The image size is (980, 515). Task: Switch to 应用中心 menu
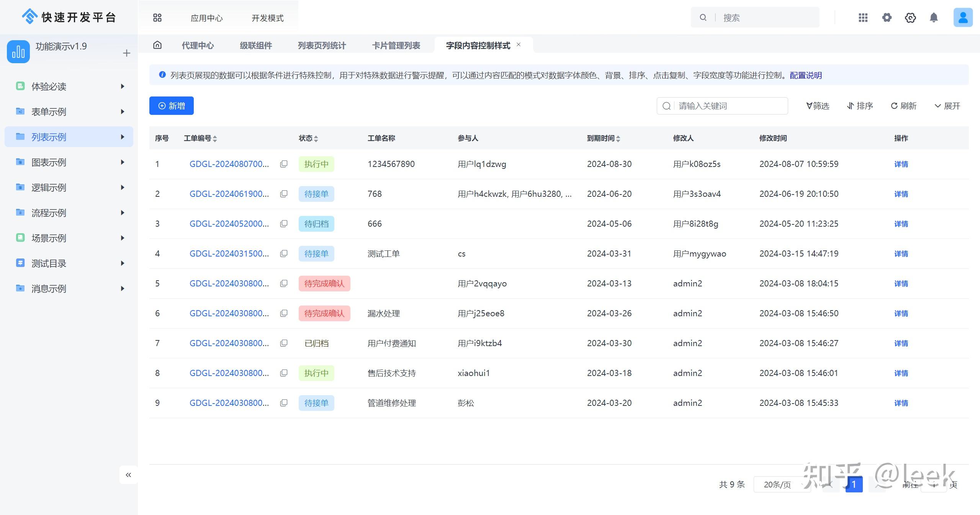(x=206, y=18)
